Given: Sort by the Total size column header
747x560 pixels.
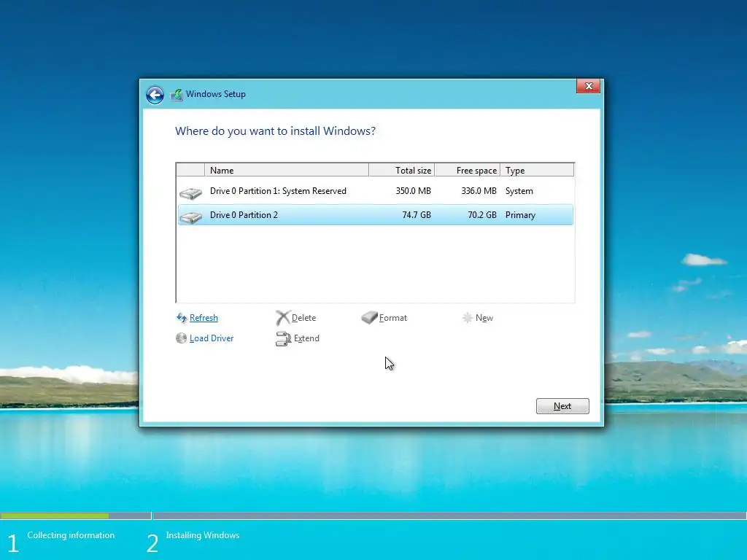Looking at the screenshot, I should [402, 170].
